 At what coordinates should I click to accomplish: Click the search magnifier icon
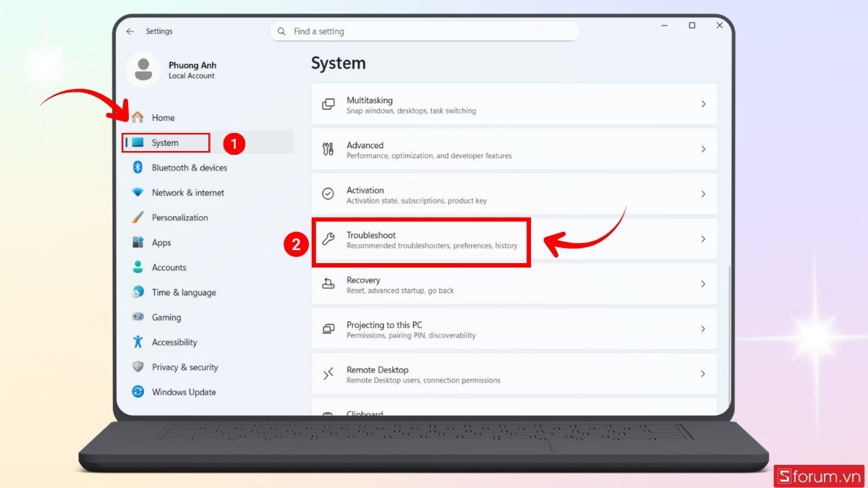pos(281,31)
